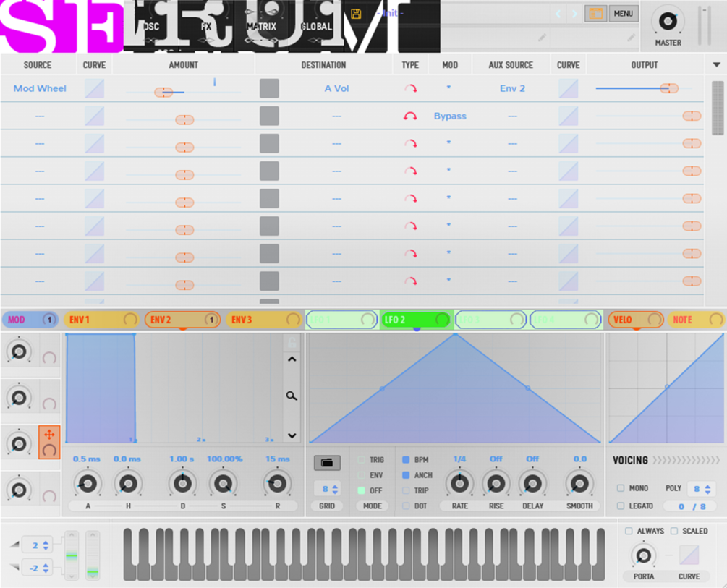Image resolution: width=727 pixels, height=588 pixels.
Task: Adjust the envelope Hold knob
Action: click(x=128, y=484)
